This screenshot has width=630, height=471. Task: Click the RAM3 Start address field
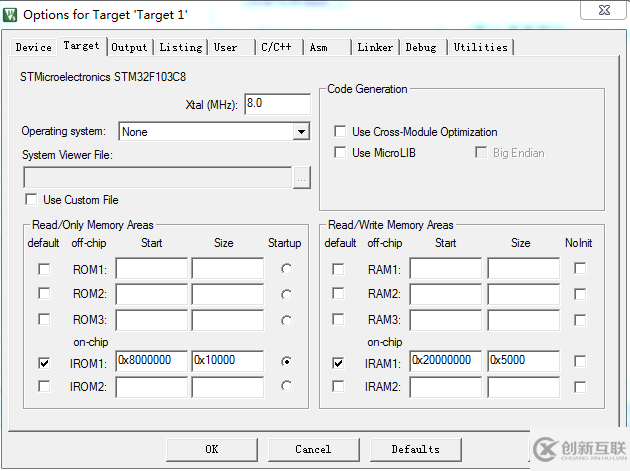click(446, 320)
